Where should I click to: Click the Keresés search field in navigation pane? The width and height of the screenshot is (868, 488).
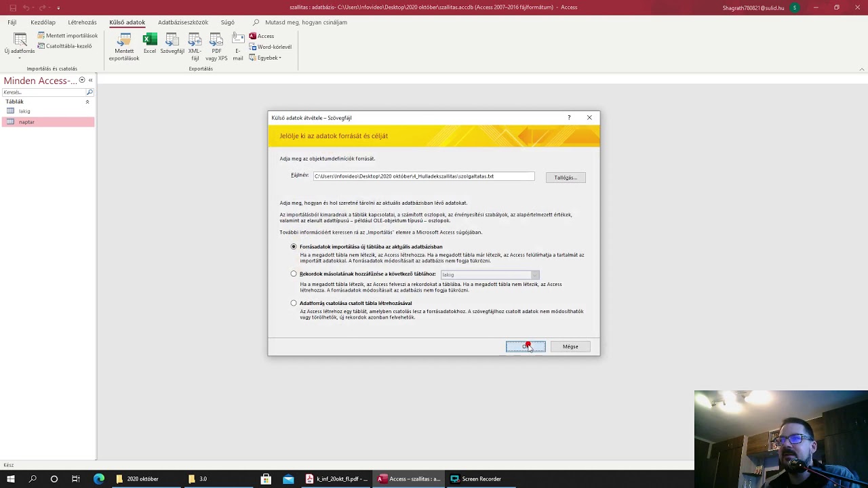[x=43, y=92]
